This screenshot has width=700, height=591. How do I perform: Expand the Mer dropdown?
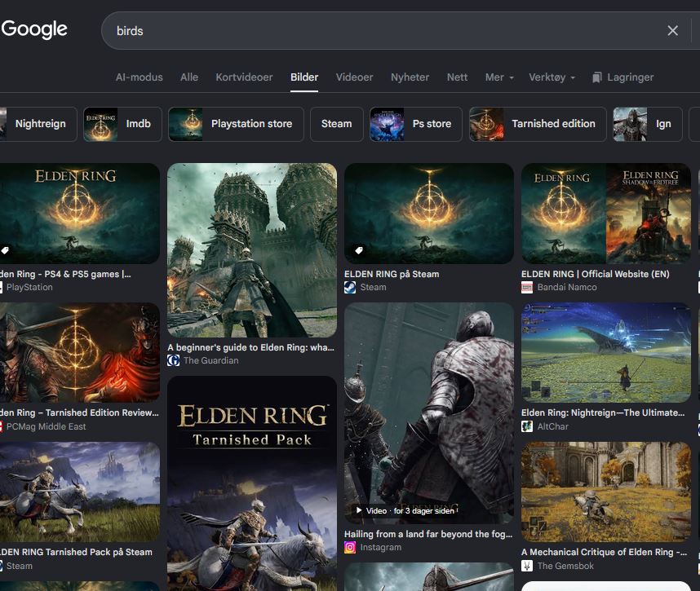(499, 77)
